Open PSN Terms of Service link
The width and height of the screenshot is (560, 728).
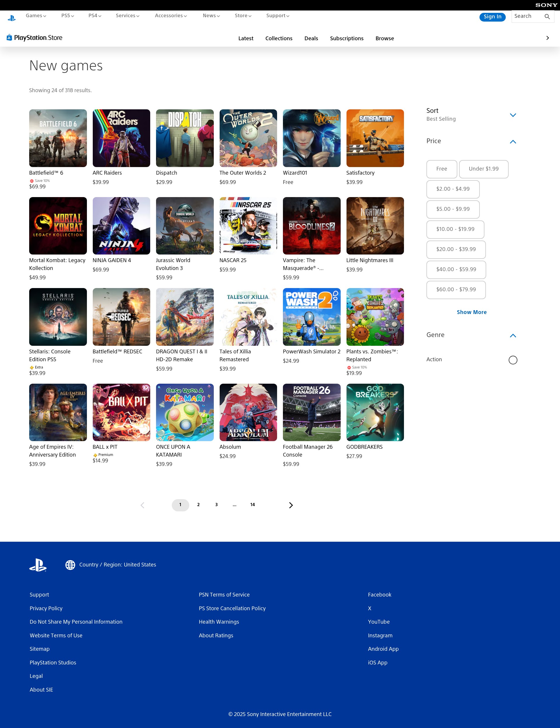(x=224, y=595)
